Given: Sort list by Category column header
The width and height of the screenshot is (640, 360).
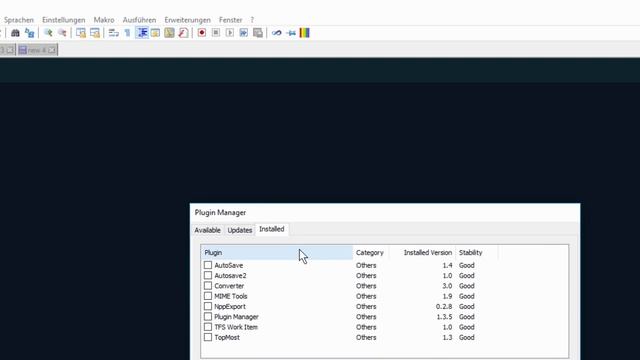Looking at the screenshot, I should (x=371, y=253).
